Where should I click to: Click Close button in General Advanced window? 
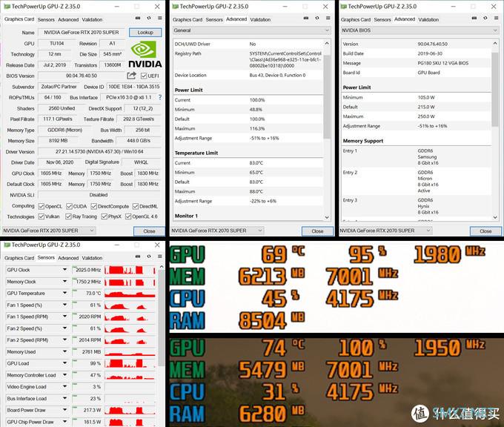pyautogui.click(x=317, y=231)
